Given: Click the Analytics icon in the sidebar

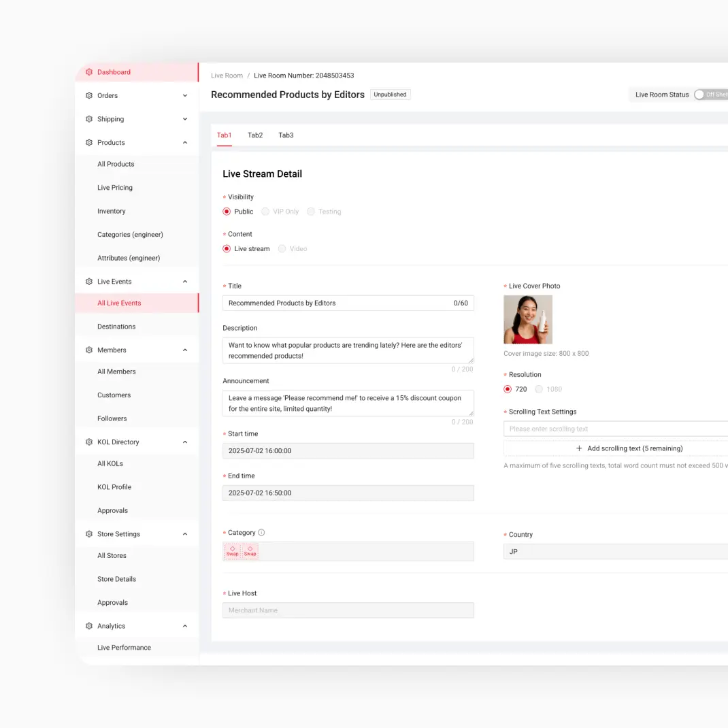Looking at the screenshot, I should pos(88,625).
